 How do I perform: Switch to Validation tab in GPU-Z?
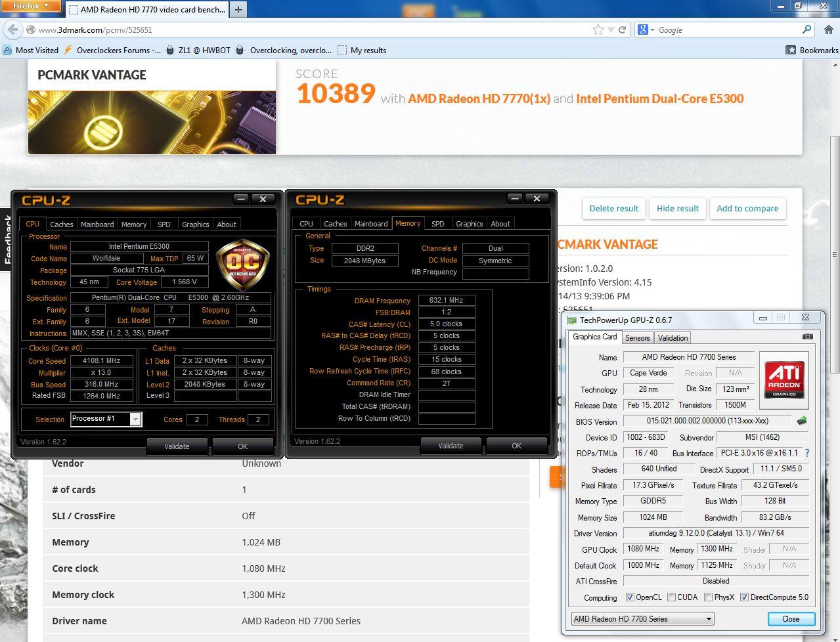(x=673, y=338)
